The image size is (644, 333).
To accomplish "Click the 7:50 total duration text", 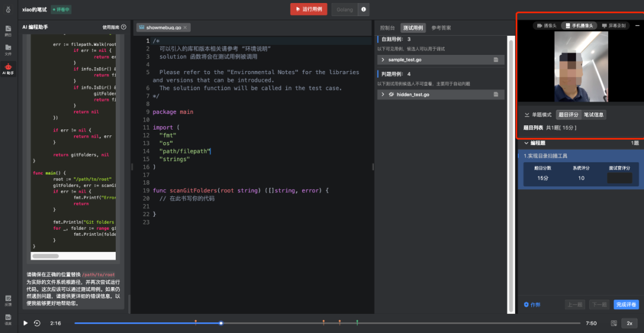I will pyautogui.click(x=591, y=323).
